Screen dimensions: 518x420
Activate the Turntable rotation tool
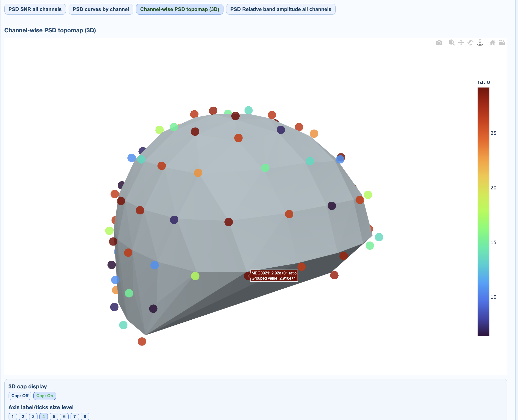coord(480,43)
